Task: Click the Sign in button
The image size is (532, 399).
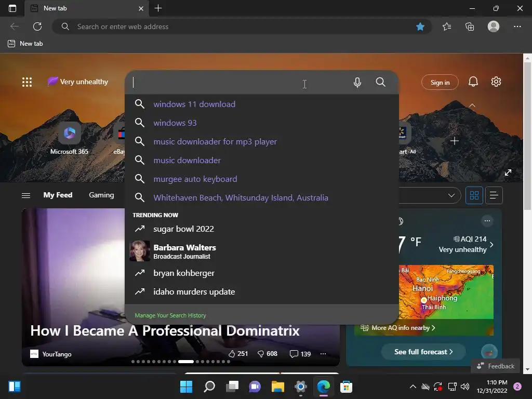Action: (440, 83)
